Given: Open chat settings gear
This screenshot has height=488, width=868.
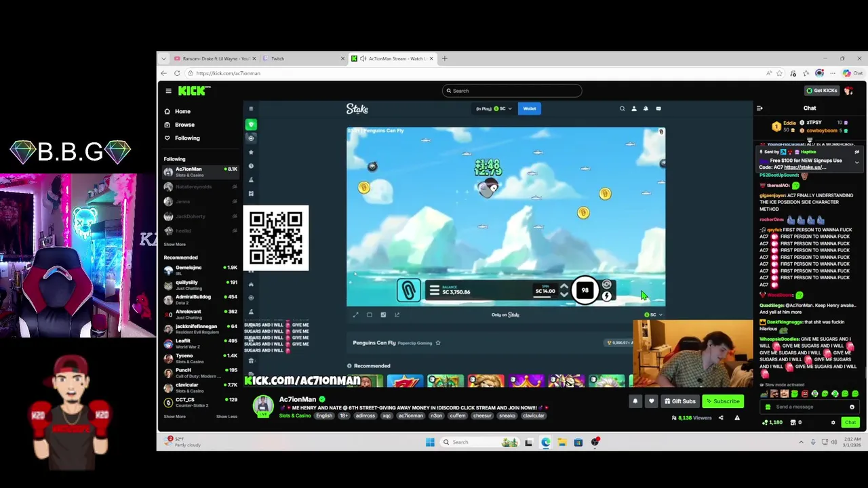Looking at the screenshot, I should (x=833, y=422).
